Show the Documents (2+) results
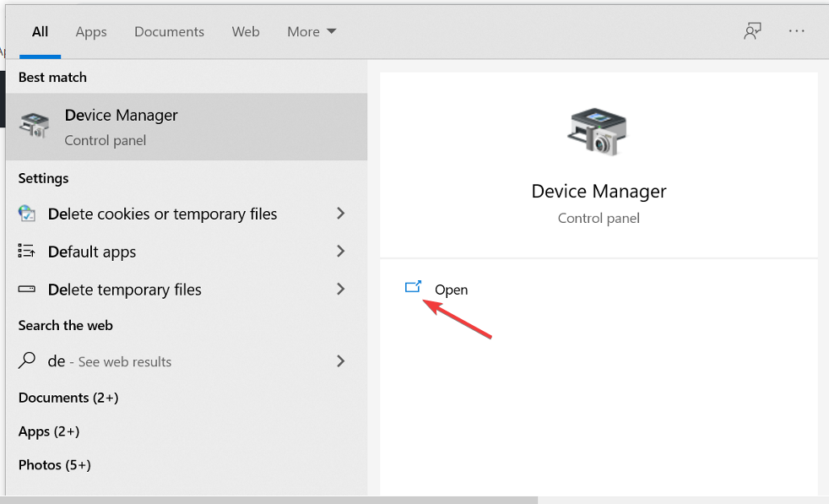The height and width of the screenshot is (504, 829). click(68, 398)
